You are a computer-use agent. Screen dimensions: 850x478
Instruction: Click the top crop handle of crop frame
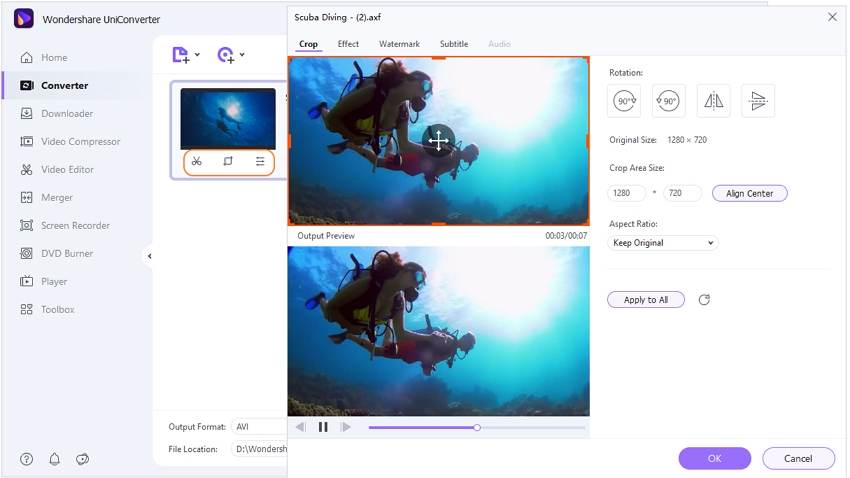439,57
